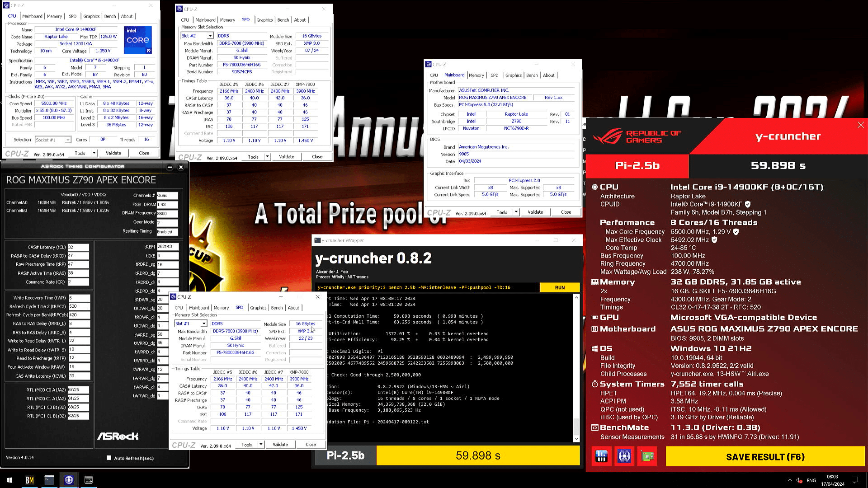Open CPU-Z chip icon in BenchMate panel
This screenshot has width=868, height=488.
pyautogui.click(x=624, y=456)
